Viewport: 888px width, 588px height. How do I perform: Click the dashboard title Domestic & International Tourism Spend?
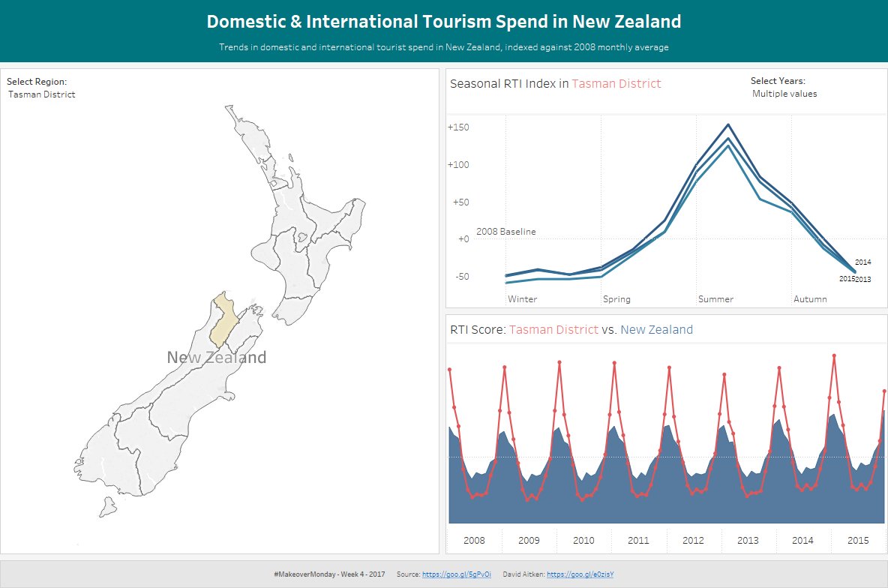pos(444,22)
